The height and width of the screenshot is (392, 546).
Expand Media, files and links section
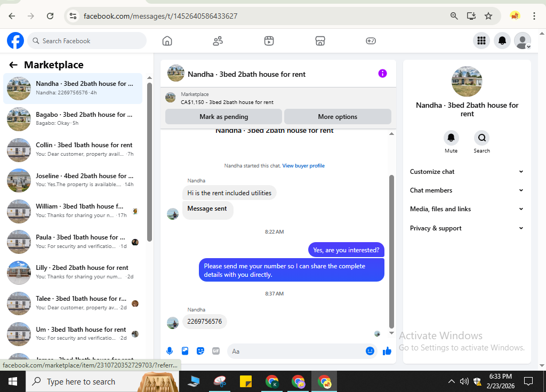(467, 209)
